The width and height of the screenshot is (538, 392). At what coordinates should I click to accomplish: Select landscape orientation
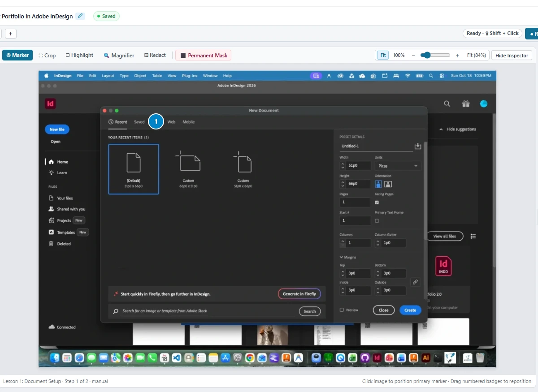388,184
